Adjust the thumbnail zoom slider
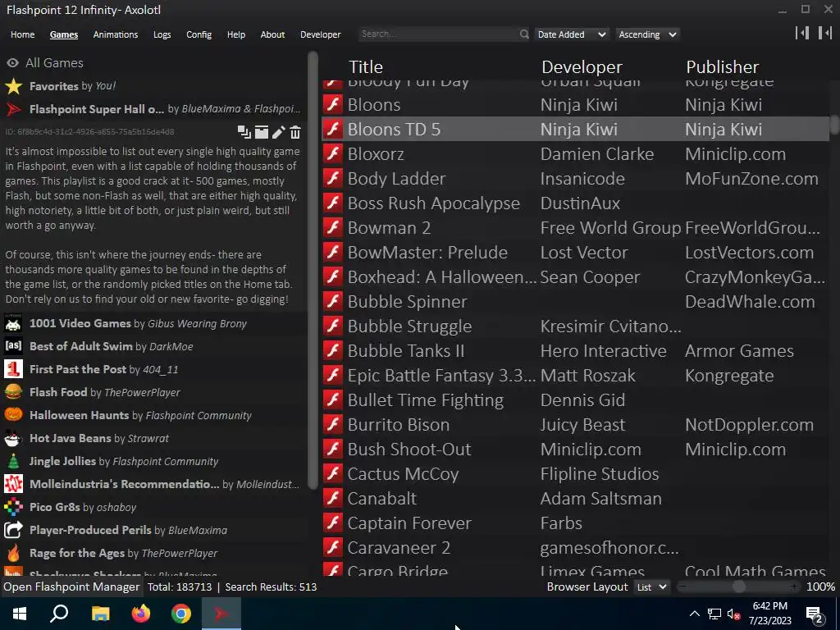Viewport: 840px width, 630px height. [738, 587]
